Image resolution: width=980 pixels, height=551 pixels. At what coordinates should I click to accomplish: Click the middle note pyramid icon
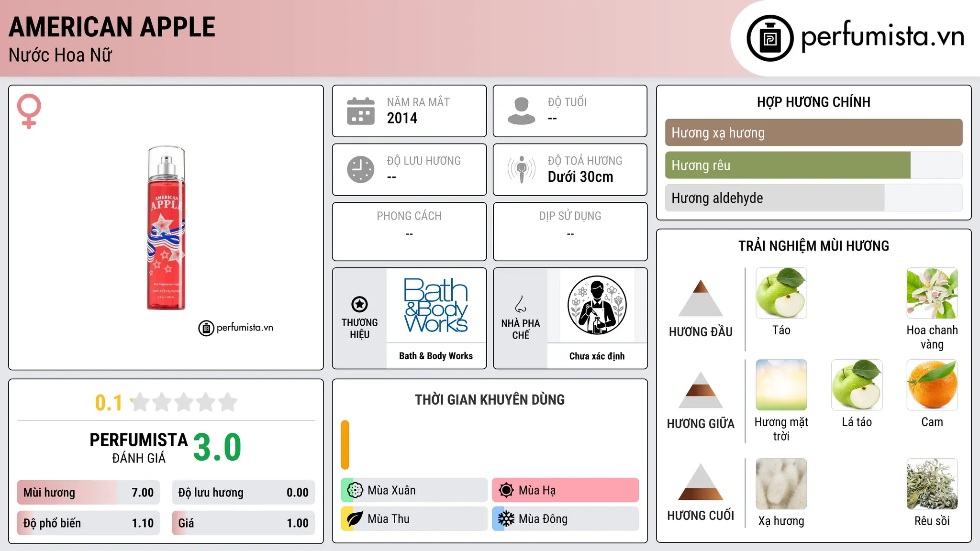[x=701, y=390]
